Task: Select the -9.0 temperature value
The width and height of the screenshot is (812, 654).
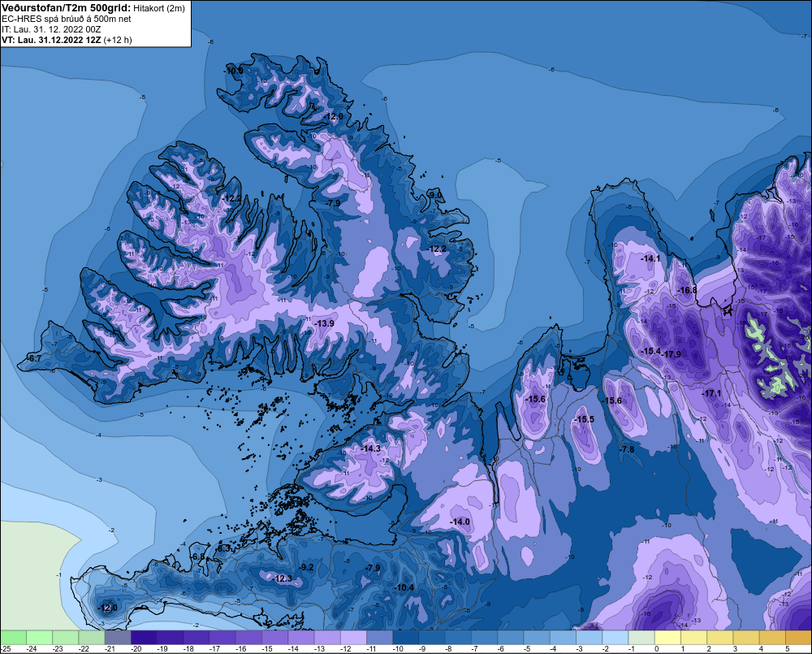Action: pos(435,195)
